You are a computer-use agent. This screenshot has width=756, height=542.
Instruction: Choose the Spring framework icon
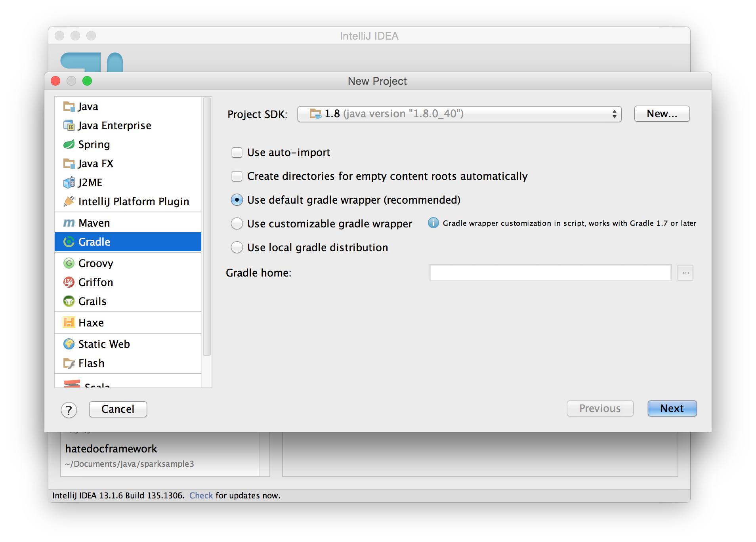pyautogui.click(x=69, y=144)
